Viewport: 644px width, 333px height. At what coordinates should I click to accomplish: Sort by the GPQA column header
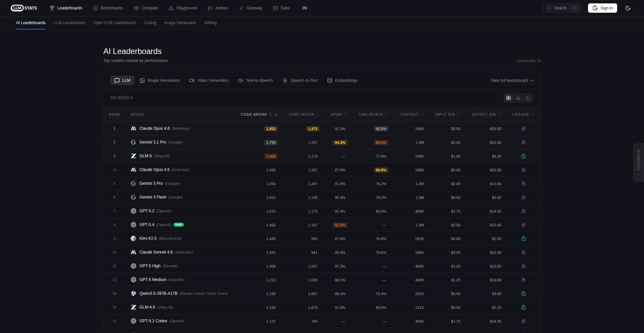point(336,114)
